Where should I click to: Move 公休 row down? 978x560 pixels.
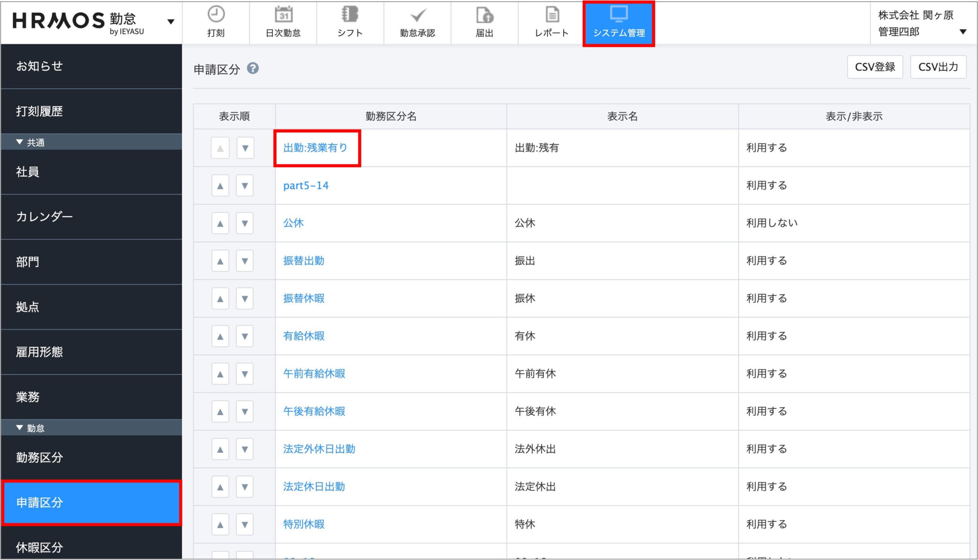pos(244,223)
